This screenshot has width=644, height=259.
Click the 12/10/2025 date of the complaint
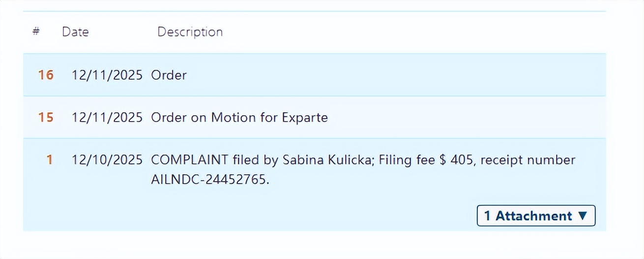pyautogui.click(x=107, y=160)
